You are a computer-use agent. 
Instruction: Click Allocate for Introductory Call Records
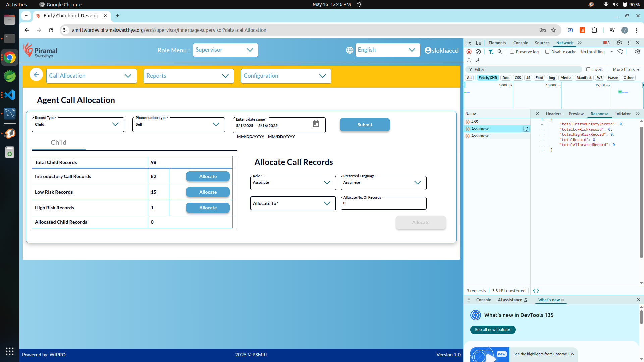(208, 176)
